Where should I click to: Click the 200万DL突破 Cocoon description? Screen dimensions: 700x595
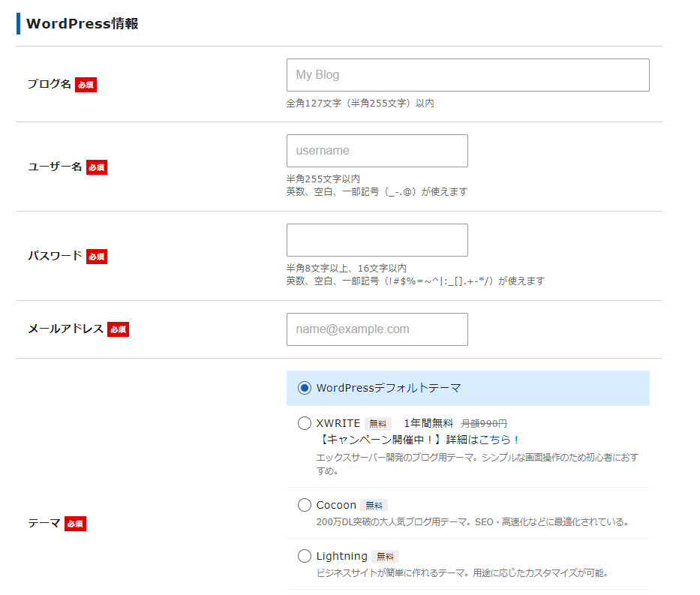coord(473,522)
